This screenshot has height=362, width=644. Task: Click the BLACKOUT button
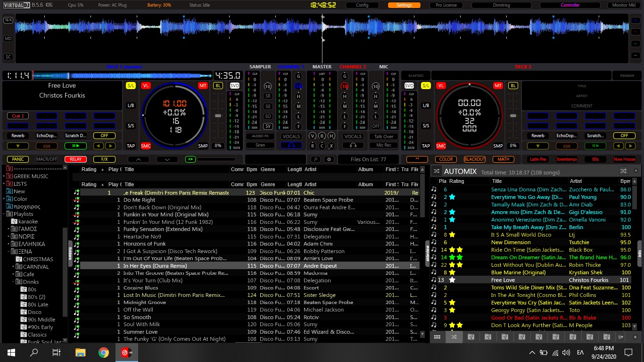[474, 159]
